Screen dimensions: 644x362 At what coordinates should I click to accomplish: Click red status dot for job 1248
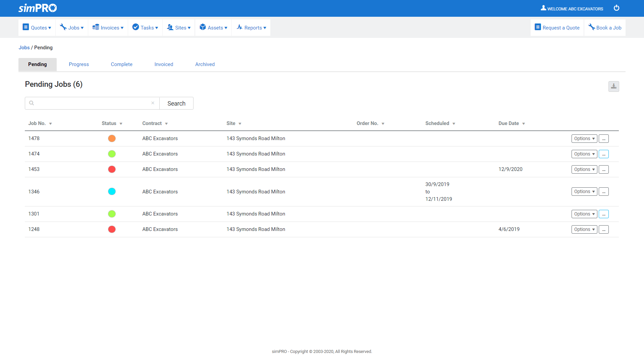point(112,229)
